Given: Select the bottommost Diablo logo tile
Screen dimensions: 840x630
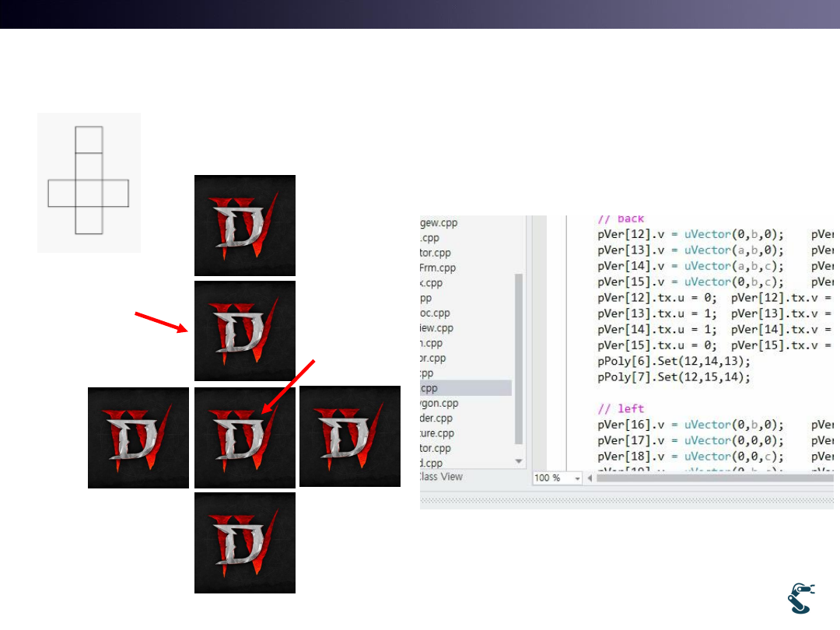Looking at the screenshot, I should pyautogui.click(x=245, y=543).
